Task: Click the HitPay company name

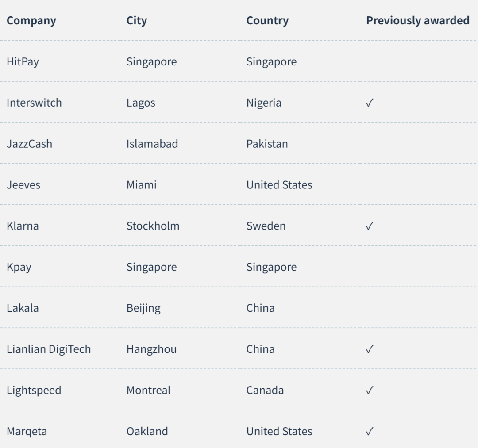Action: (x=23, y=62)
